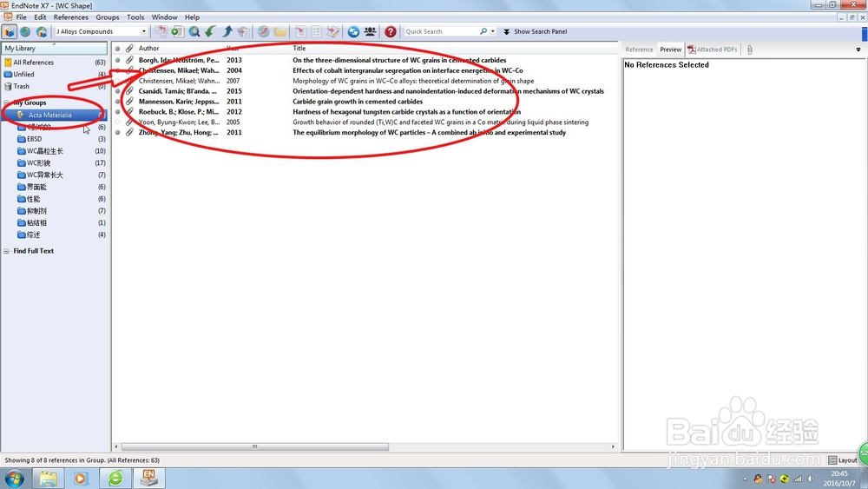The height and width of the screenshot is (489, 868).
Task: Click the Share Library people icon
Action: [370, 31]
